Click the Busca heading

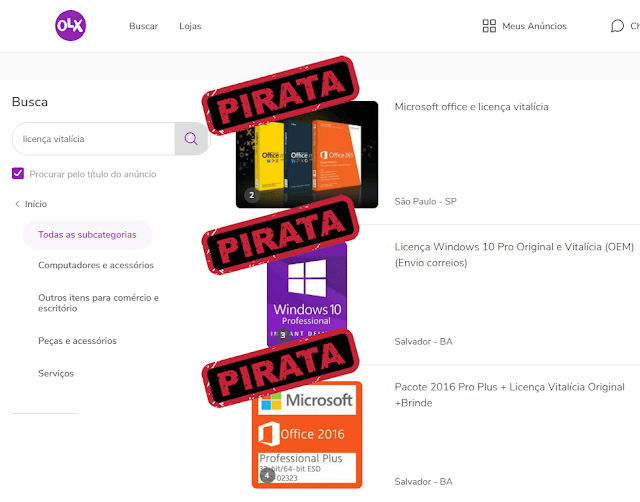coord(30,102)
